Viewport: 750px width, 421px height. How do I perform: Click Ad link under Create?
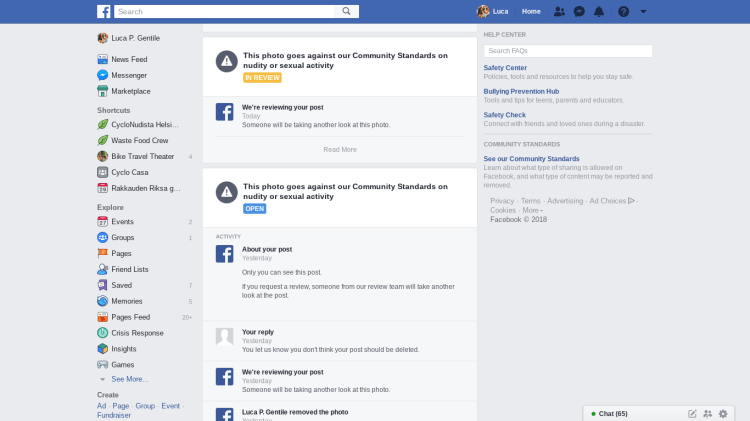[101, 406]
